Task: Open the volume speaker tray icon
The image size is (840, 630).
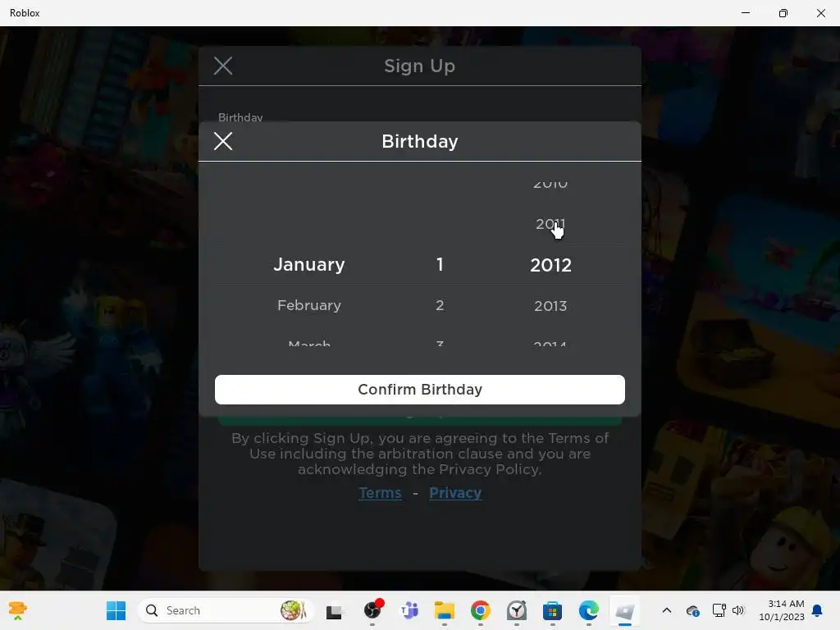Action: [x=738, y=610]
